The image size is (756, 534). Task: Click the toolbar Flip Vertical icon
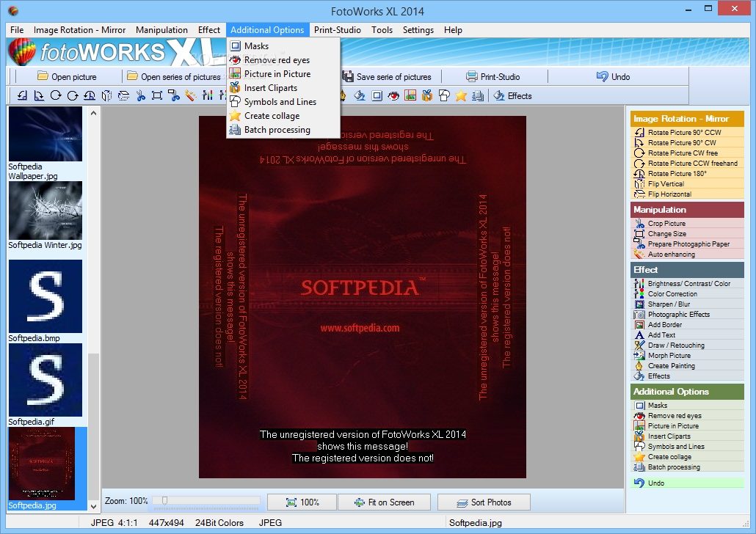(x=106, y=96)
